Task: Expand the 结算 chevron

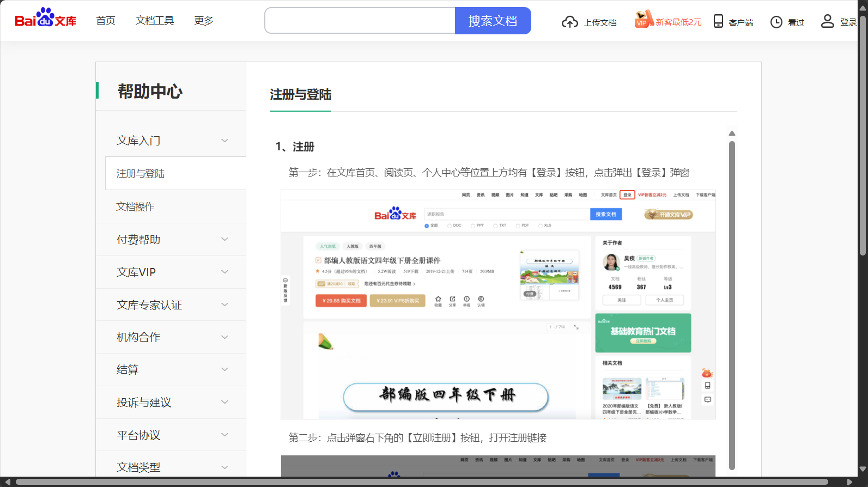Action: click(x=225, y=369)
